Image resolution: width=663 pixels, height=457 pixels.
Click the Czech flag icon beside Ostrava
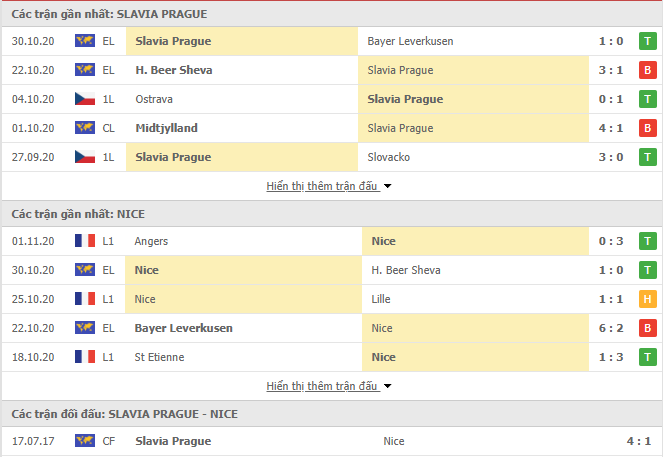tap(85, 99)
